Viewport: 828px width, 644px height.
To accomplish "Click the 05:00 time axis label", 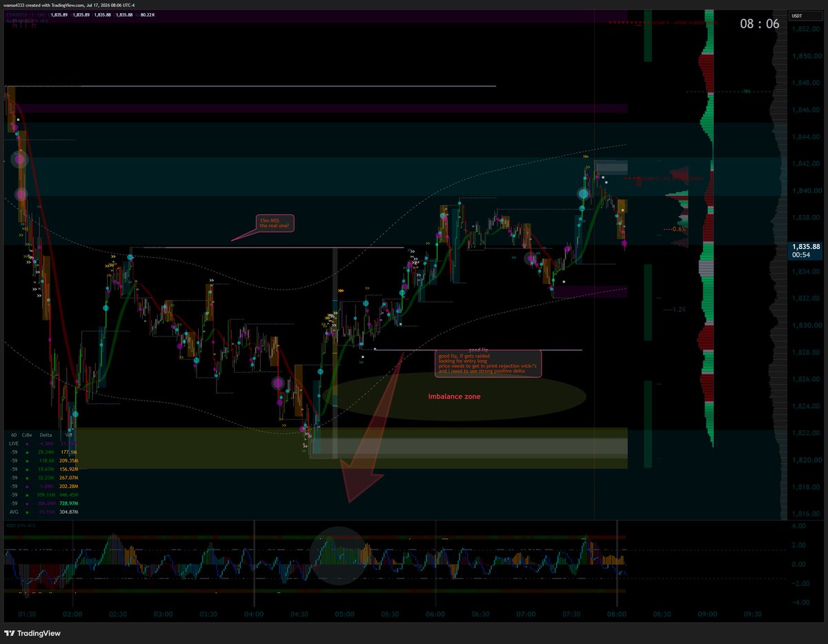I will pos(345,614).
